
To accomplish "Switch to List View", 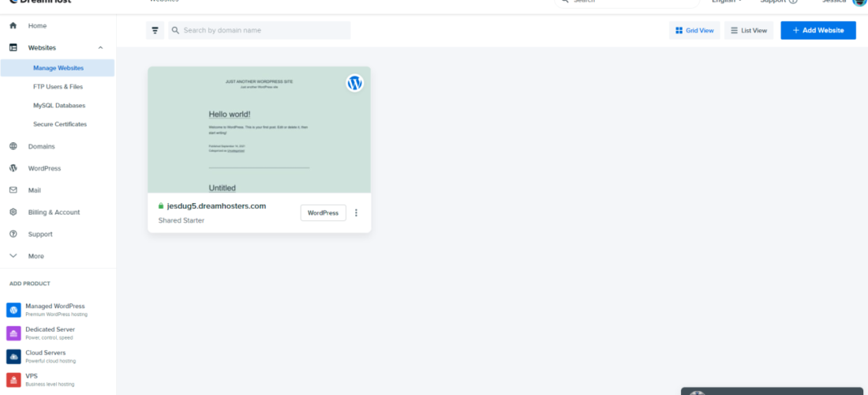I will 749,31.
